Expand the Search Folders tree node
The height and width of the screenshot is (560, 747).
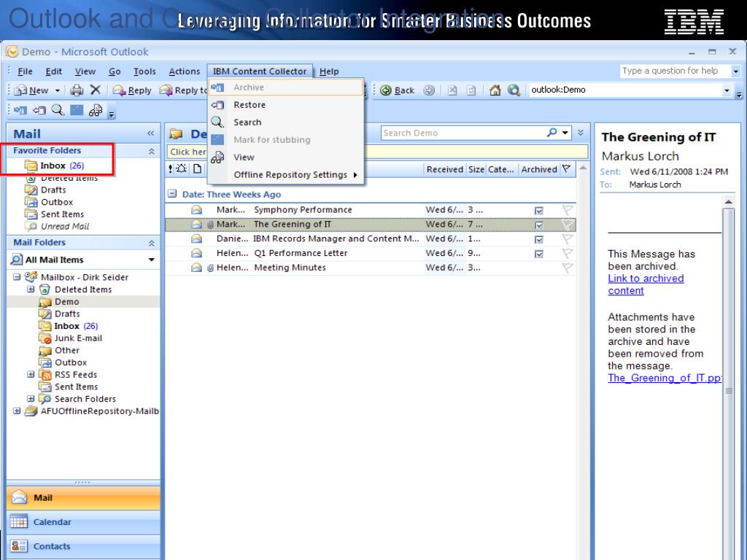[31, 399]
